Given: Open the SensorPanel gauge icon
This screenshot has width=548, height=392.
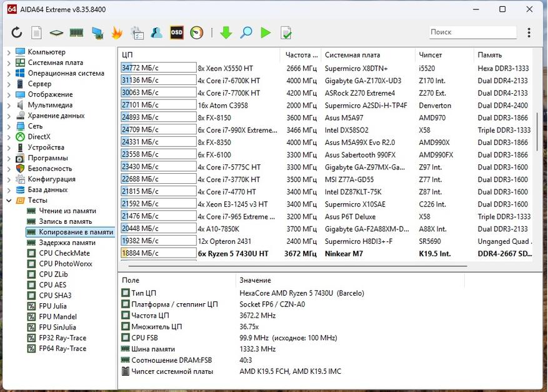Looking at the screenshot, I should 197,33.
